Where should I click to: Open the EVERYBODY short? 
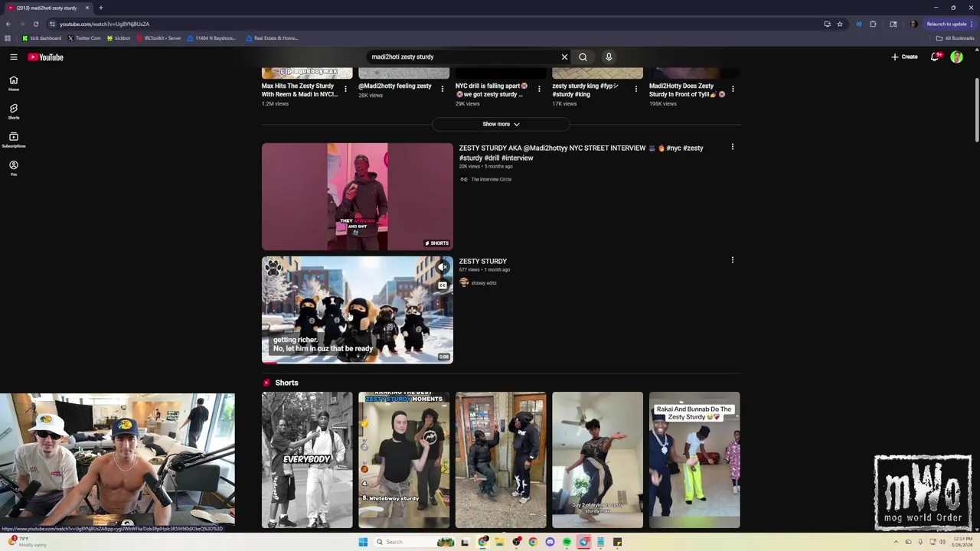[x=307, y=460]
